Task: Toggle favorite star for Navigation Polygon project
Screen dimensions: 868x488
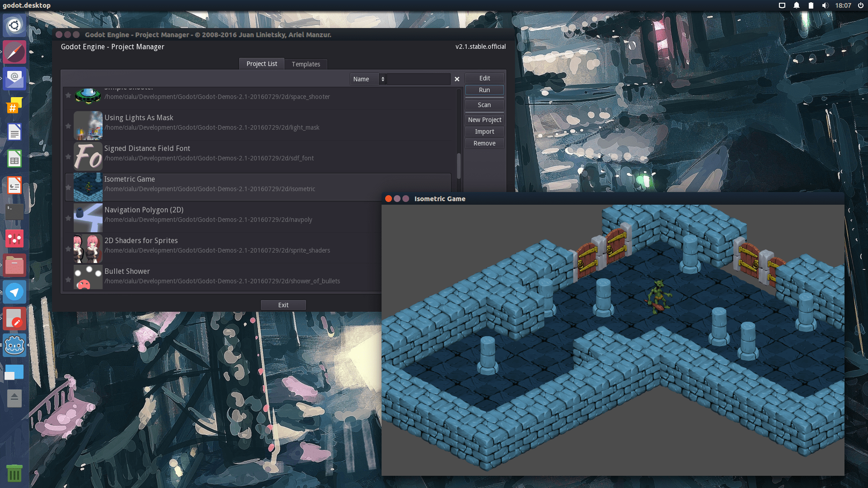Action: tap(68, 218)
